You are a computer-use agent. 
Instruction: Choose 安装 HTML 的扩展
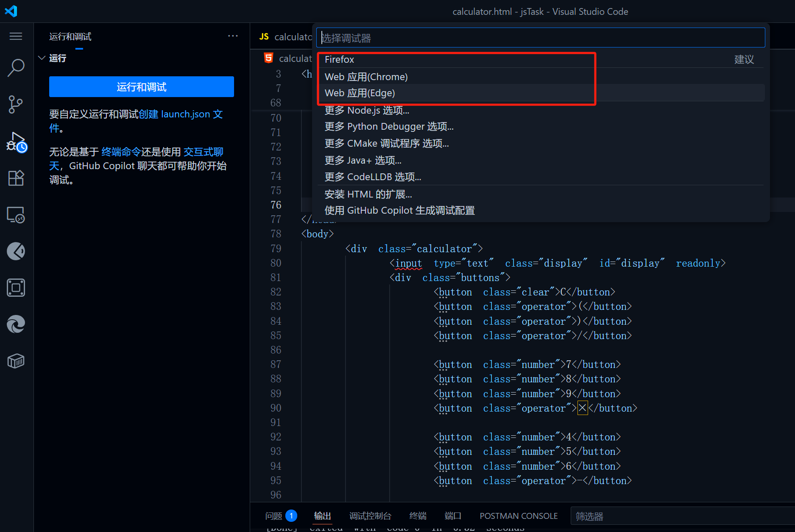[541, 194]
